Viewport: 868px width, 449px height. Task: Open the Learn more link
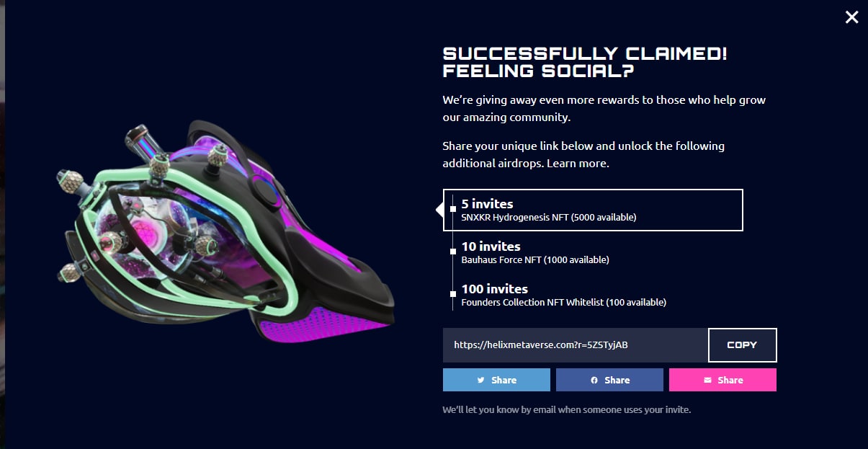tap(577, 163)
